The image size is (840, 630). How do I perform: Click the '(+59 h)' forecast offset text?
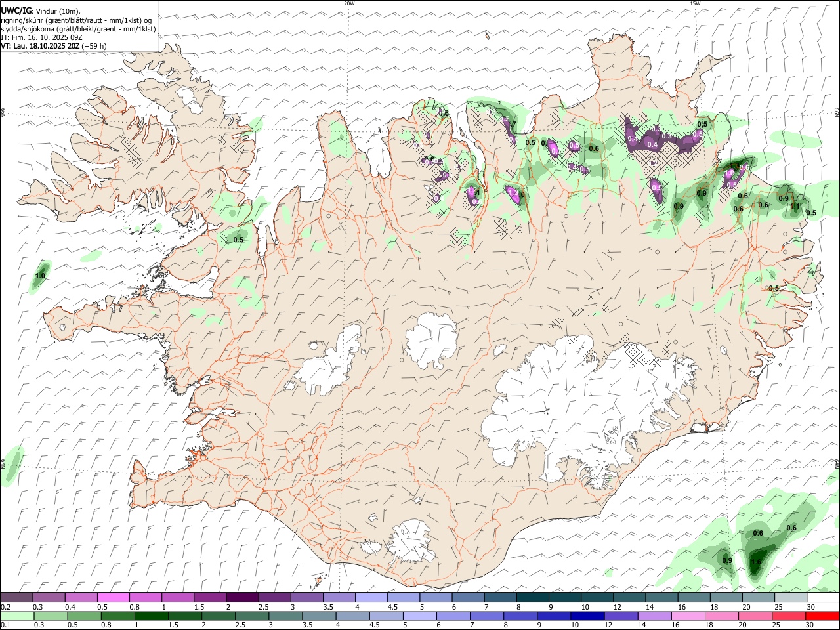click(94, 46)
